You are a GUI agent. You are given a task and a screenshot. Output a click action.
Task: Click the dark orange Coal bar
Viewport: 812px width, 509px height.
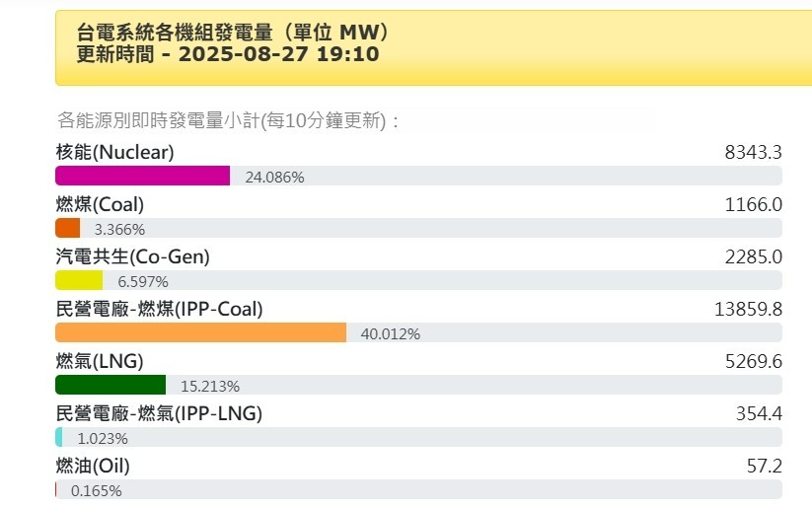(x=68, y=228)
